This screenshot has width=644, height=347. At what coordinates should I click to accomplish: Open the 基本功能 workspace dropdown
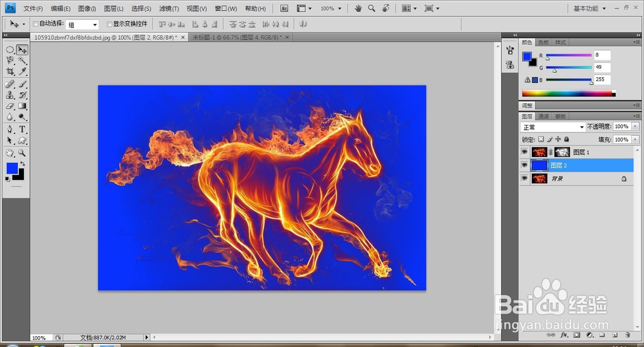[590, 8]
